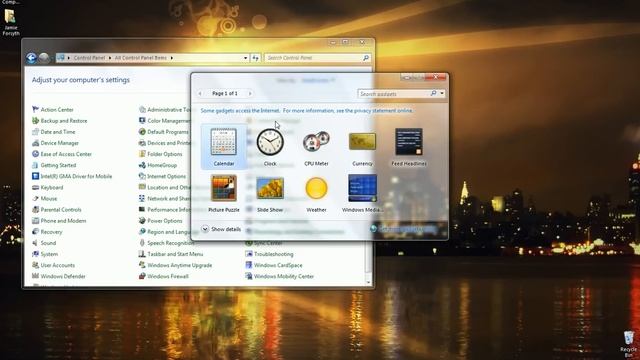The image size is (640, 360).
Task: Open the Recycle Bin on desktop
Action: coord(629,344)
